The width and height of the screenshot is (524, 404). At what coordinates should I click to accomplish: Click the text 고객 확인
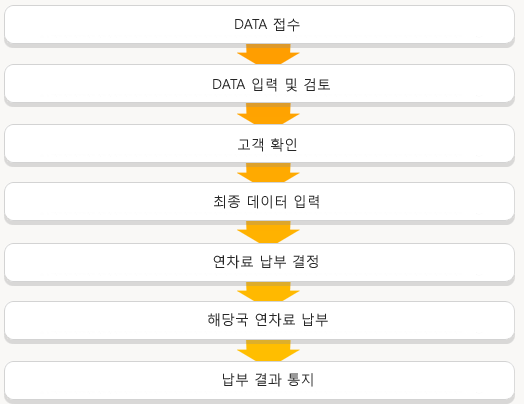(267, 144)
